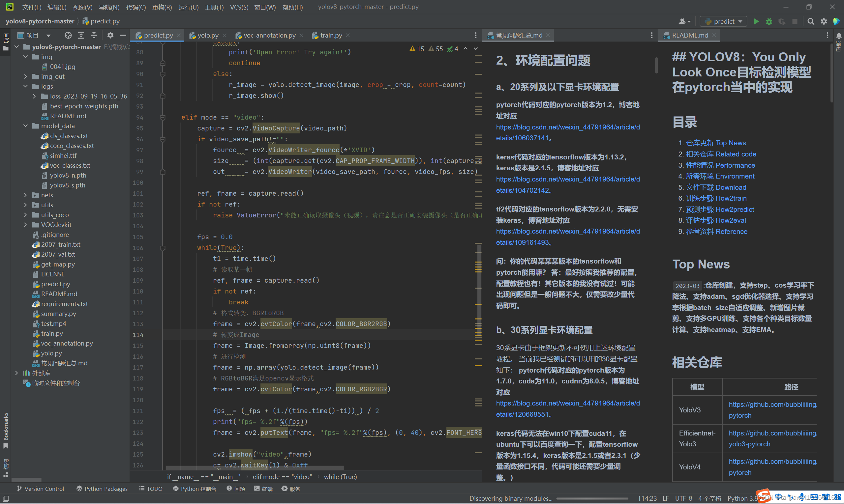Close the README.md tab
This screenshot has width=844, height=504.
[x=714, y=35]
